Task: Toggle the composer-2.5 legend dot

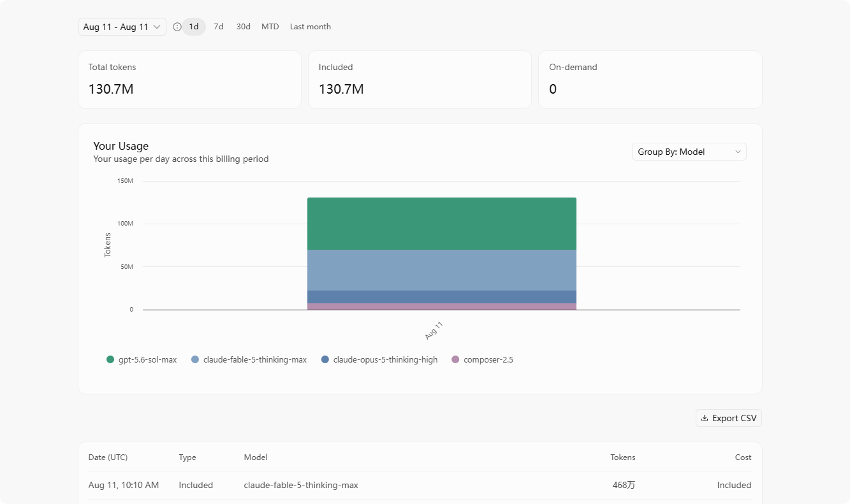Action: click(x=455, y=359)
